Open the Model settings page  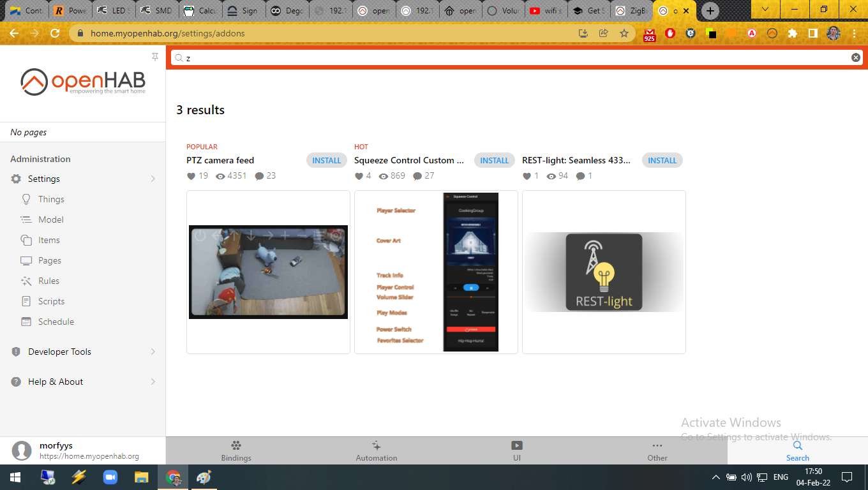click(51, 219)
